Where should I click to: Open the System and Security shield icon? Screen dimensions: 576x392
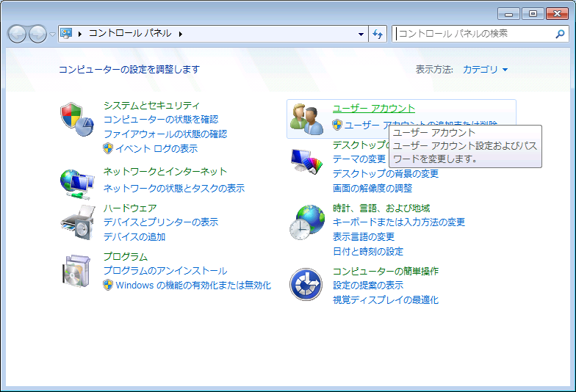point(76,119)
